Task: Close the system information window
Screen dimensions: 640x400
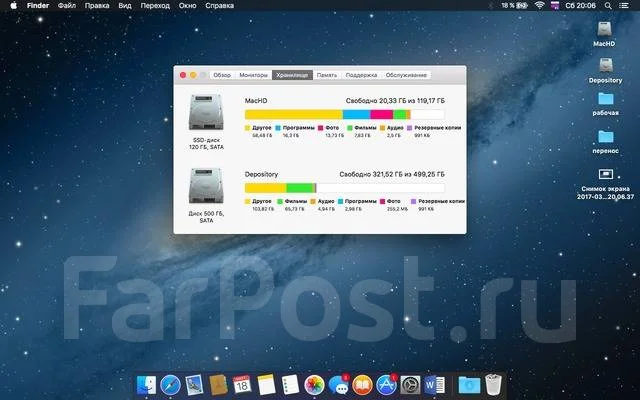Action: [183, 75]
